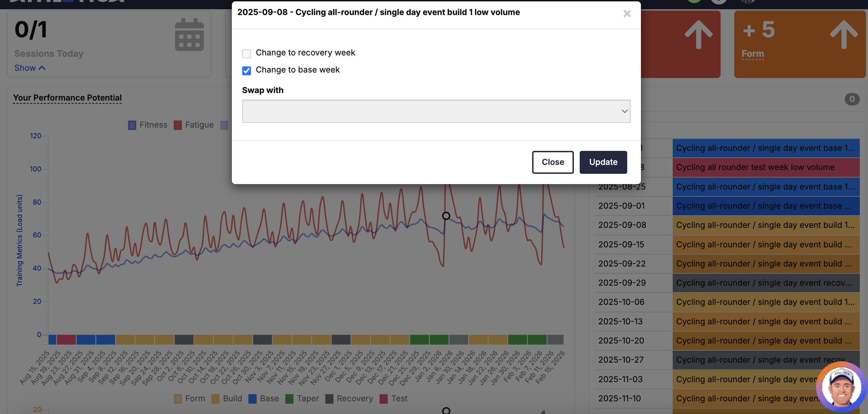Uncheck Change to base week checkbox

(247, 70)
